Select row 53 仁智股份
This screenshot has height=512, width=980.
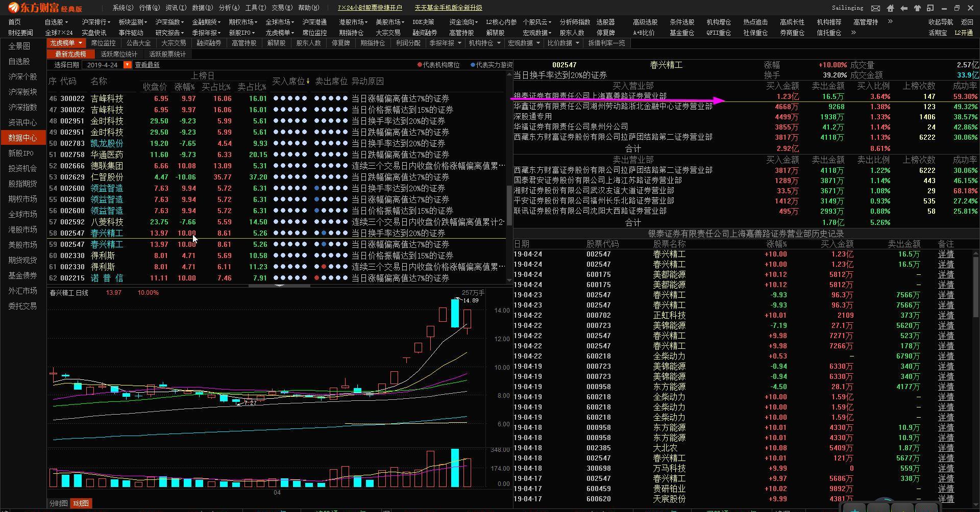click(277, 177)
